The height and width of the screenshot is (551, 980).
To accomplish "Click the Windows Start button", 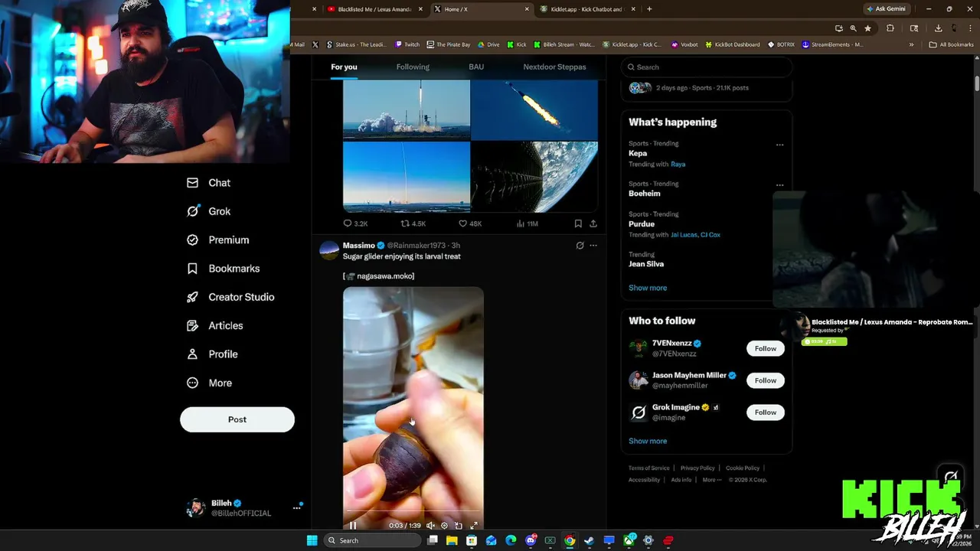I will point(312,540).
